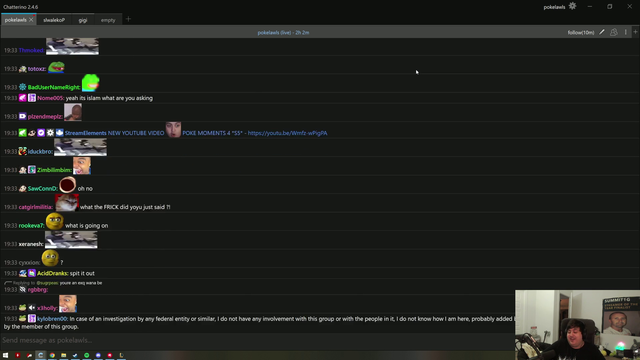This screenshot has height=360, width=640.
Task: Click the green frog emote from BadUserNameRight
Action: [91, 83]
